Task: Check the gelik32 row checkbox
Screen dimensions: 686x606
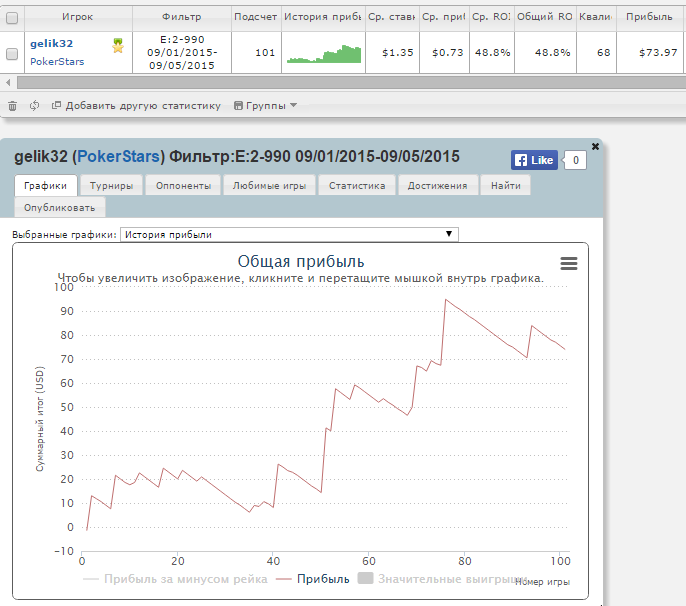Action: (12, 54)
